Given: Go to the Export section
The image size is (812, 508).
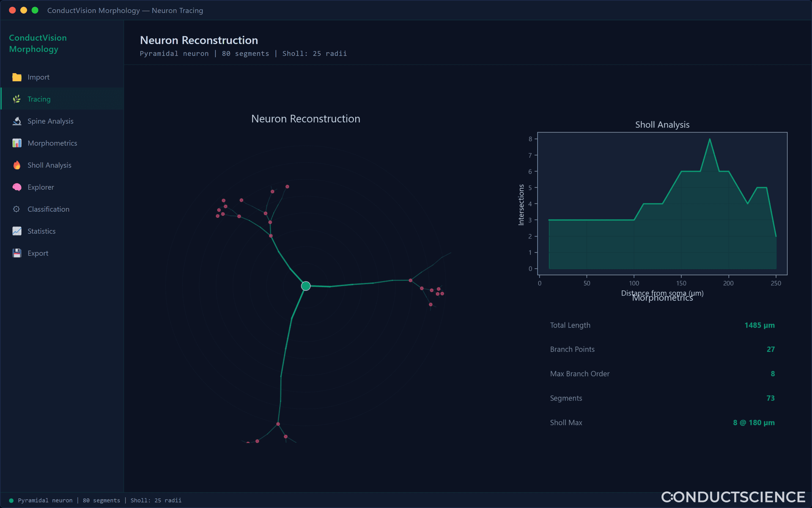Looking at the screenshot, I should 62,253.
